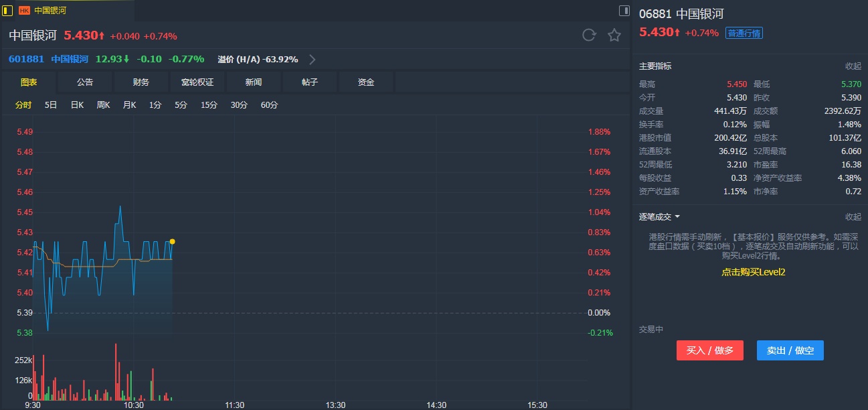Open A-share code 601881 link
The image size is (868, 410).
[x=26, y=59]
